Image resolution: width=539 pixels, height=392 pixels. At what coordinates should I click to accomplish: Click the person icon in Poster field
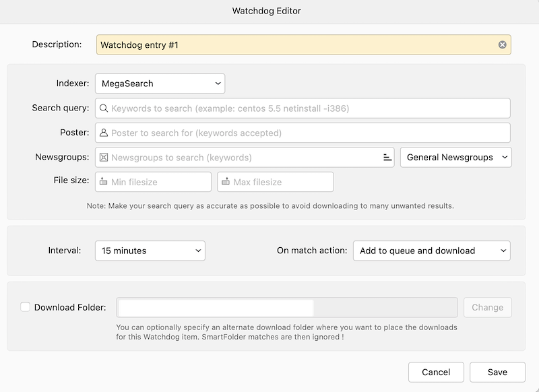pyautogui.click(x=104, y=133)
